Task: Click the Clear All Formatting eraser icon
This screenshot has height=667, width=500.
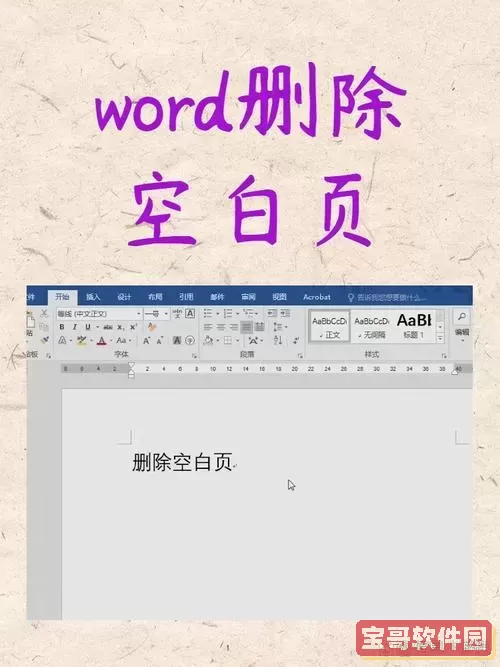Action: click(152, 327)
